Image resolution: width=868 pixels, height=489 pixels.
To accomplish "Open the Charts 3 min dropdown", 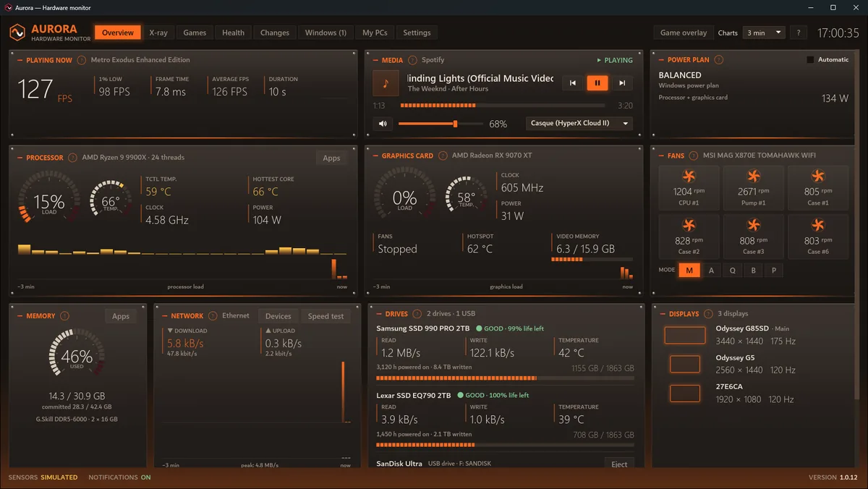I will 765,33.
